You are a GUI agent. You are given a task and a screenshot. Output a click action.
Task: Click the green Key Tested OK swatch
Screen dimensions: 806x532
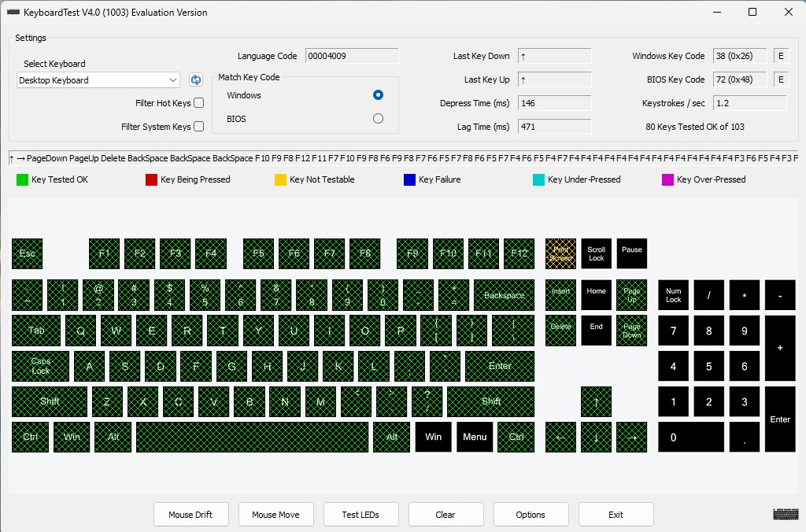pos(22,179)
